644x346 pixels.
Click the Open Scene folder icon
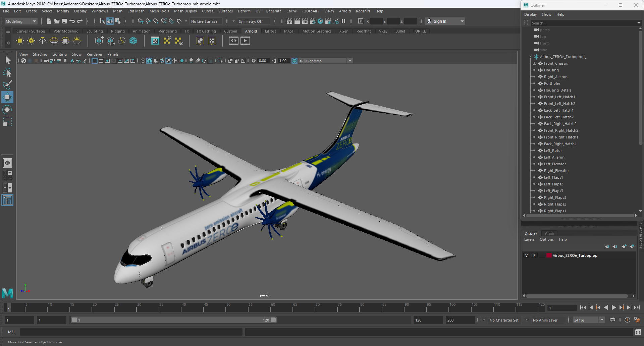tap(56, 21)
